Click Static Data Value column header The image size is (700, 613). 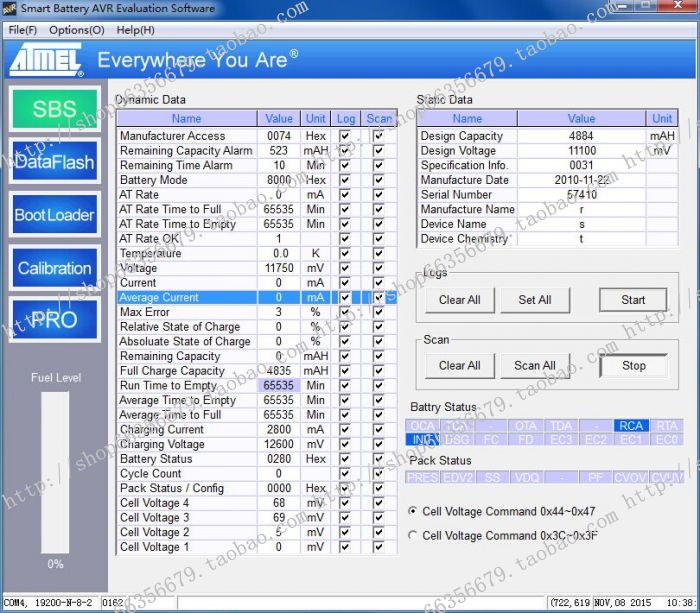(x=581, y=119)
